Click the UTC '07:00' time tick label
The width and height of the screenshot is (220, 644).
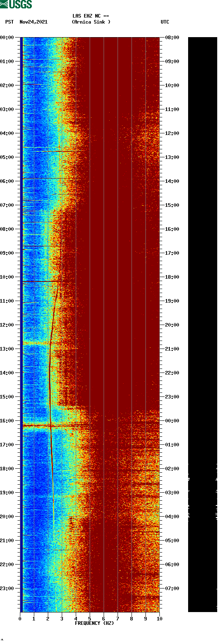(x=172, y=589)
